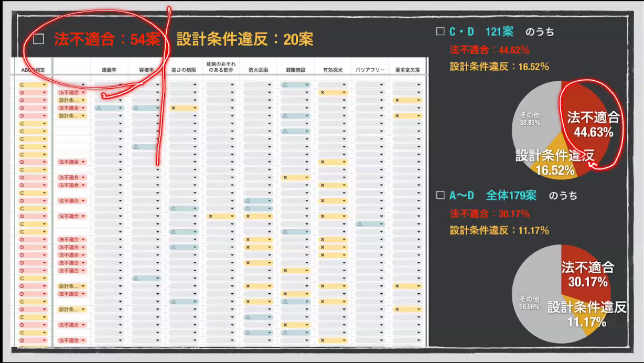Open the △ dropdown in バリアフリー column
This screenshot has width=644, height=363.
point(370,224)
